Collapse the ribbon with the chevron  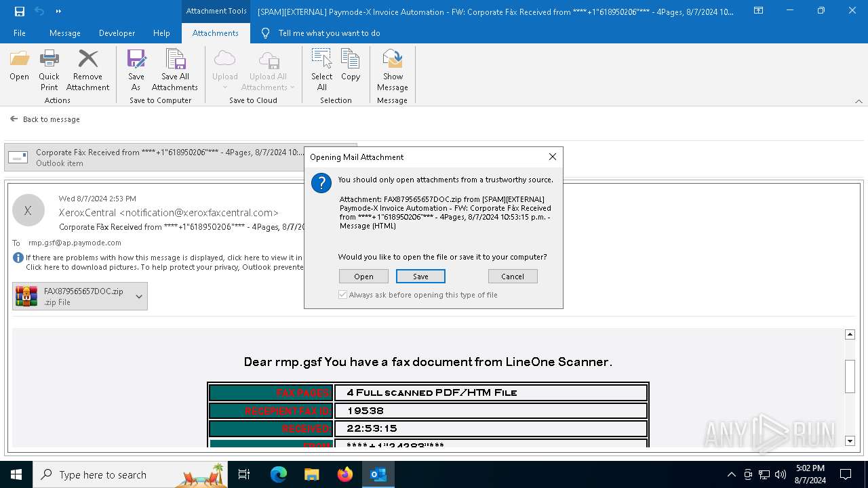(x=859, y=101)
